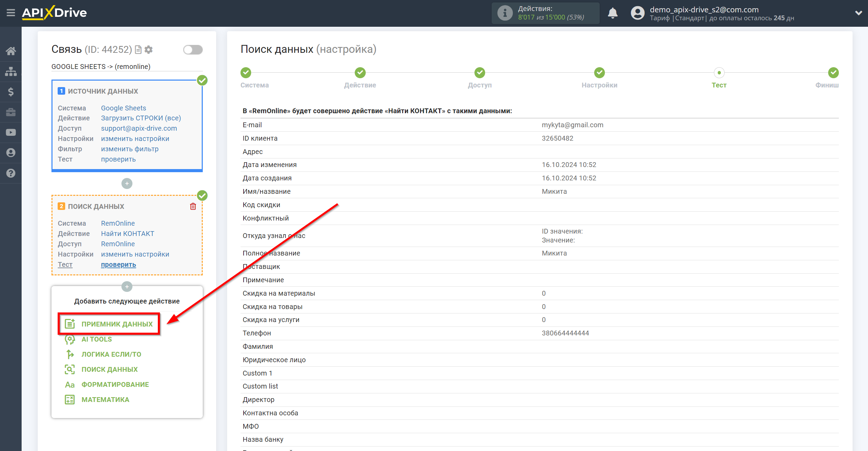
Task: Click the ID клиента value 32650482
Action: point(558,138)
